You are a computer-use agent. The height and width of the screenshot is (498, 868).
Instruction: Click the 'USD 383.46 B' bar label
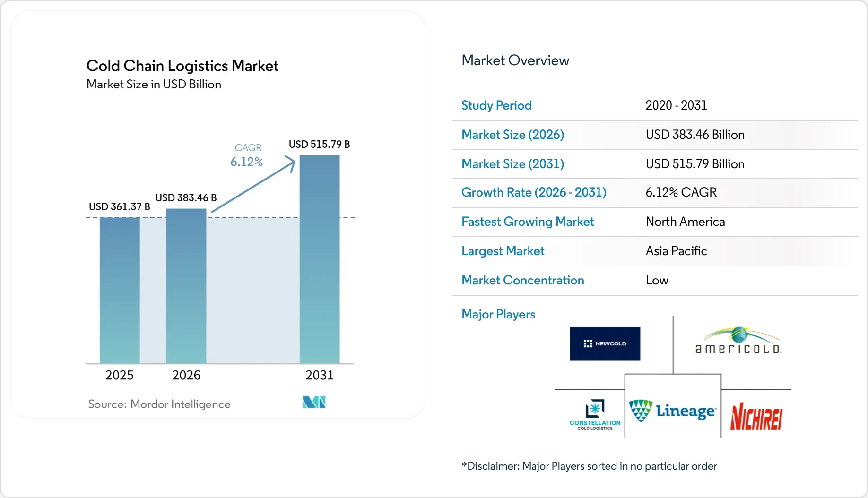click(x=186, y=197)
